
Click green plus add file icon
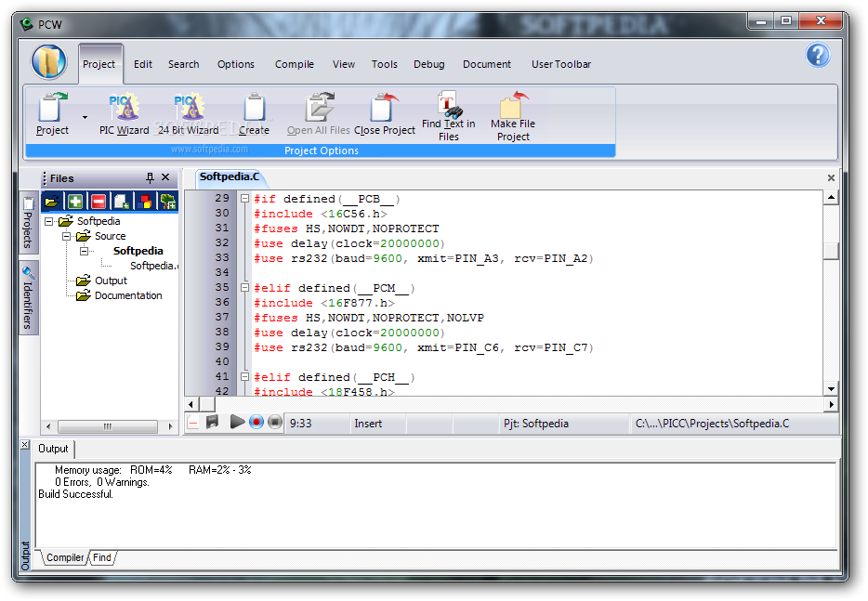tap(74, 201)
